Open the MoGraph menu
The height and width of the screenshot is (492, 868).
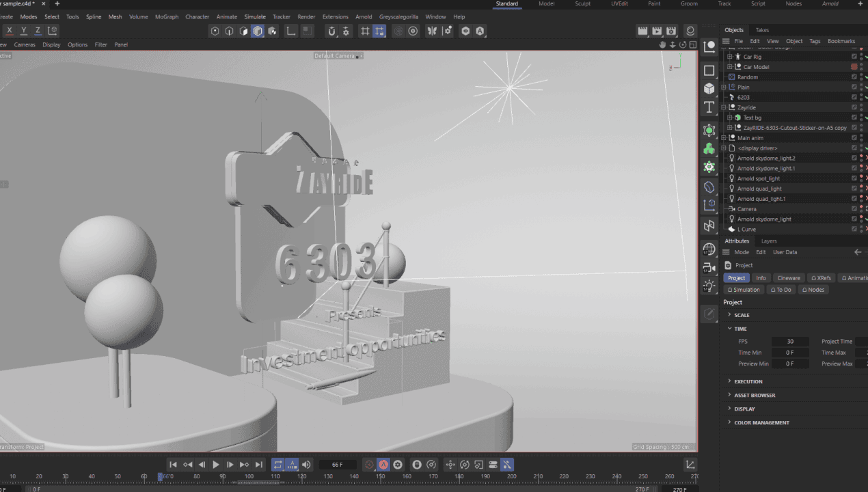pyautogui.click(x=167, y=16)
